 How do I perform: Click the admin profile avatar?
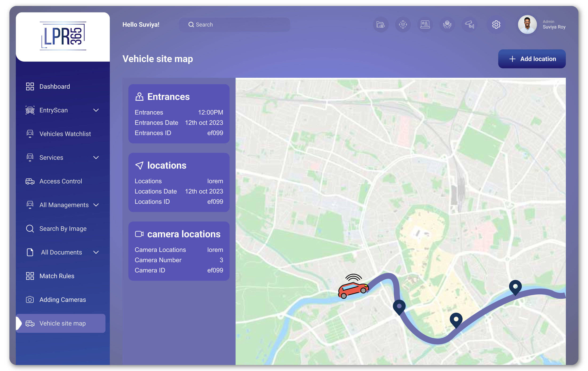pyautogui.click(x=527, y=25)
